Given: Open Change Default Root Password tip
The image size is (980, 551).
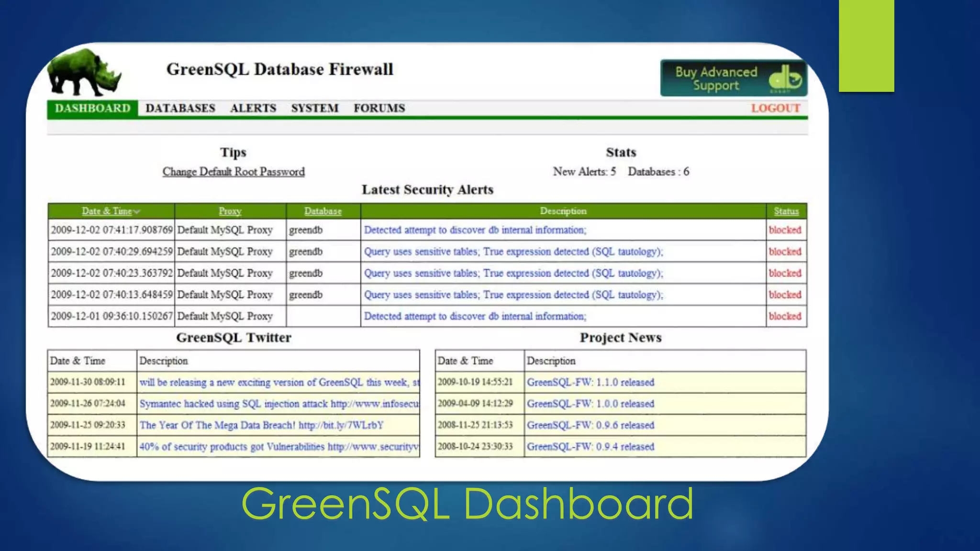Looking at the screenshot, I should (234, 172).
